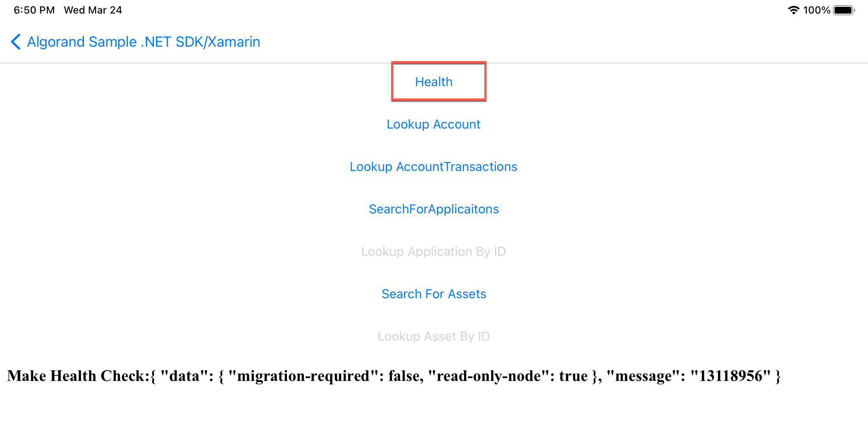Screen dimensions: 868x431
Task: Run the Health check button
Action: [434, 82]
